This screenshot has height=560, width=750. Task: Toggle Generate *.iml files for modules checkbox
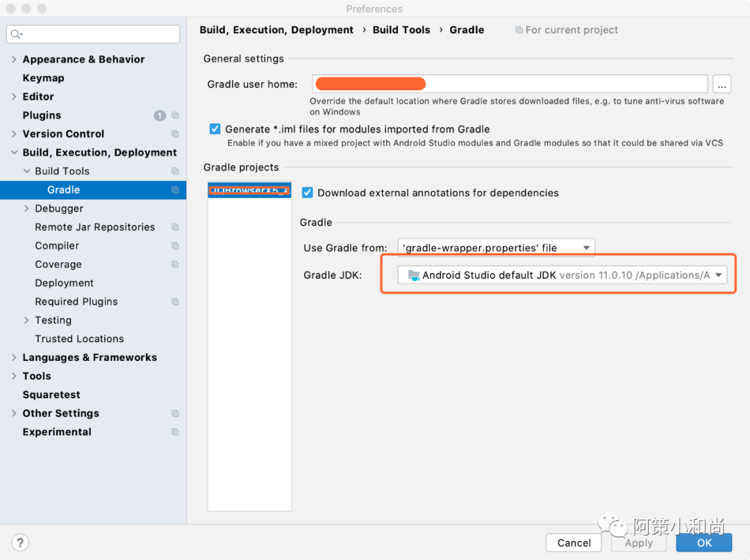point(215,129)
